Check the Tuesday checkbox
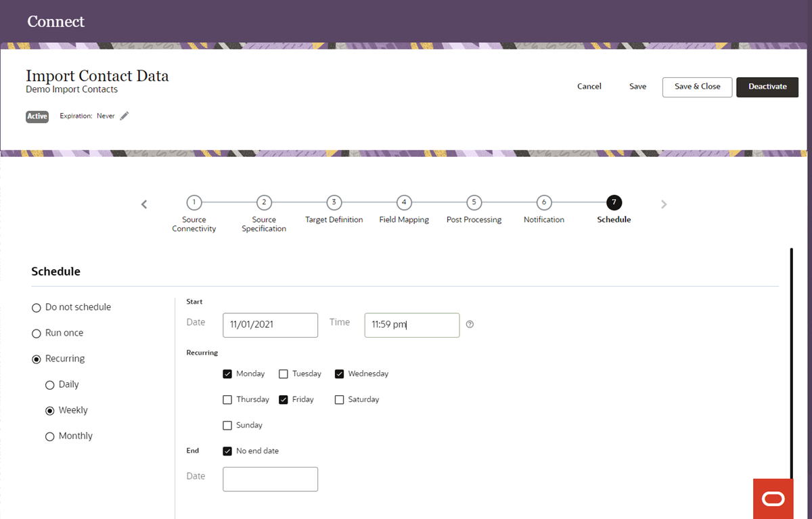Screen dimensions: 812x519 pos(284,374)
